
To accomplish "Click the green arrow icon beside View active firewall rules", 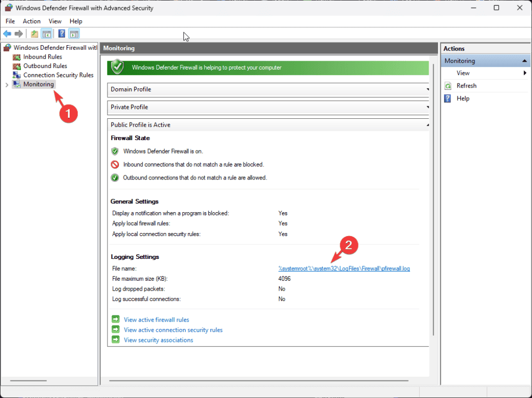I will pos(115,319).
